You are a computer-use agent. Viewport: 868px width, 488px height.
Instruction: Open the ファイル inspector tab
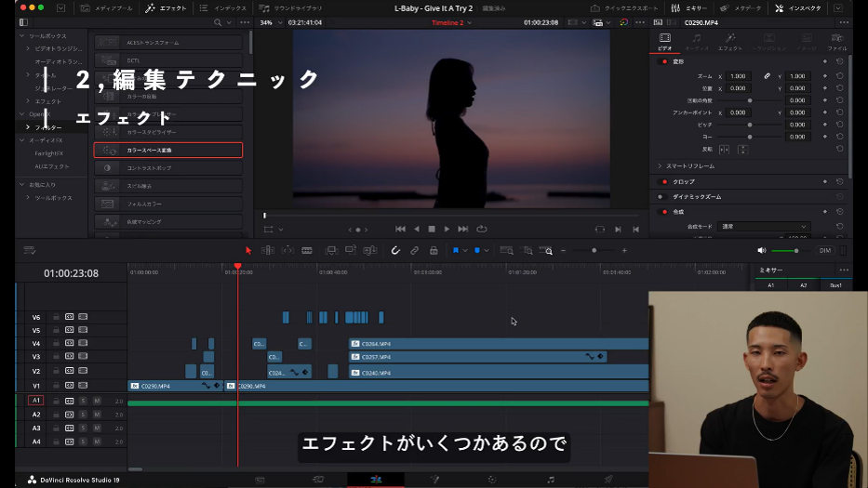(x=836, y=42)
